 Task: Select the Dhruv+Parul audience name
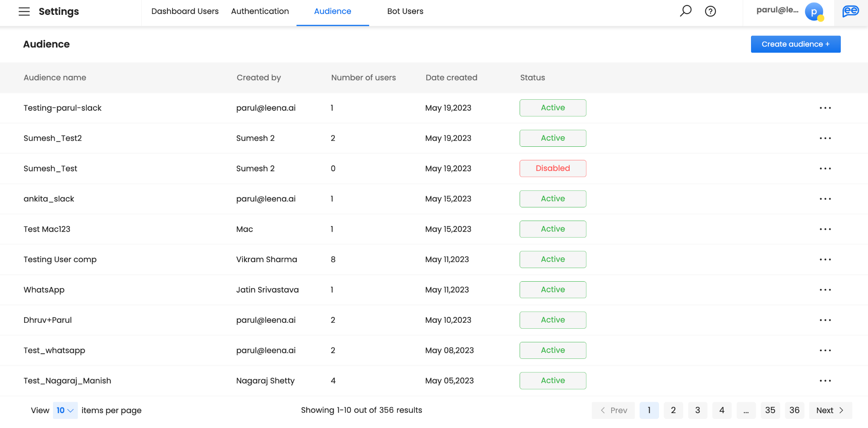pyautogui.click(x=47, y=320)
